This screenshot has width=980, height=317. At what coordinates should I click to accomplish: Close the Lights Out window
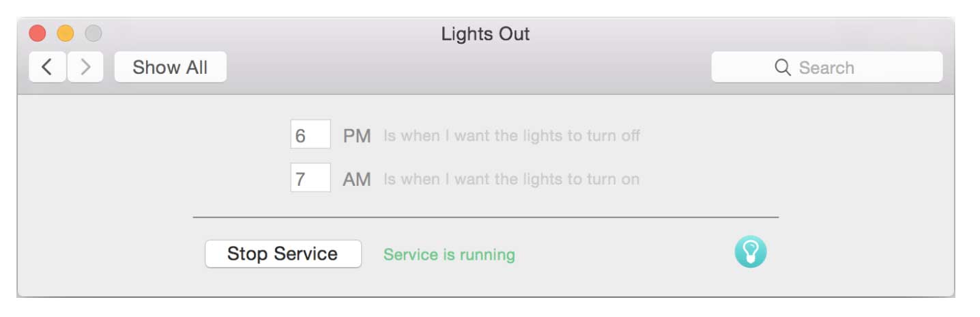coord(38,33)
